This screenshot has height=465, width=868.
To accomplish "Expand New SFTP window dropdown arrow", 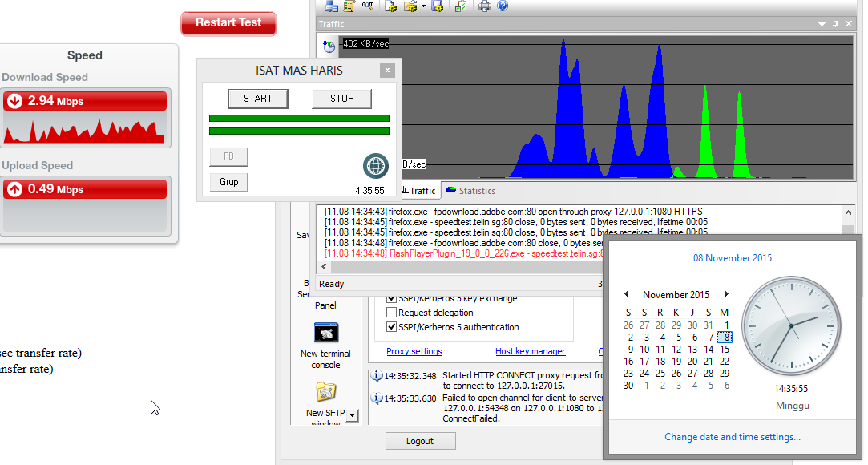I will 353,415.
